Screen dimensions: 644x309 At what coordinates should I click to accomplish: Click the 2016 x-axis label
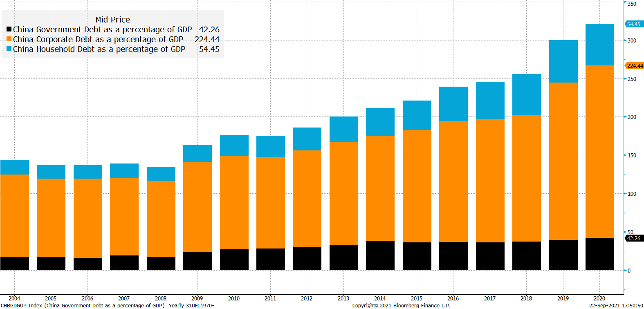[453, 298]
